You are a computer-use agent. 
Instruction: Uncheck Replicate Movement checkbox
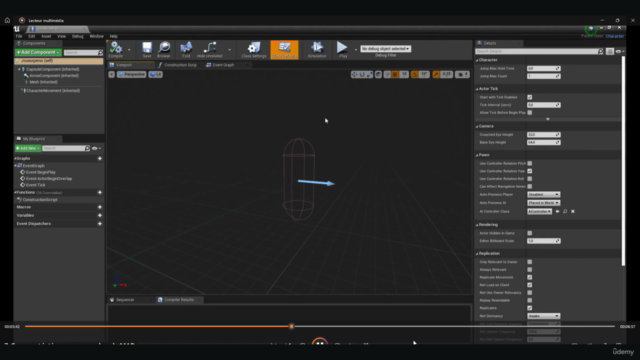530,277
